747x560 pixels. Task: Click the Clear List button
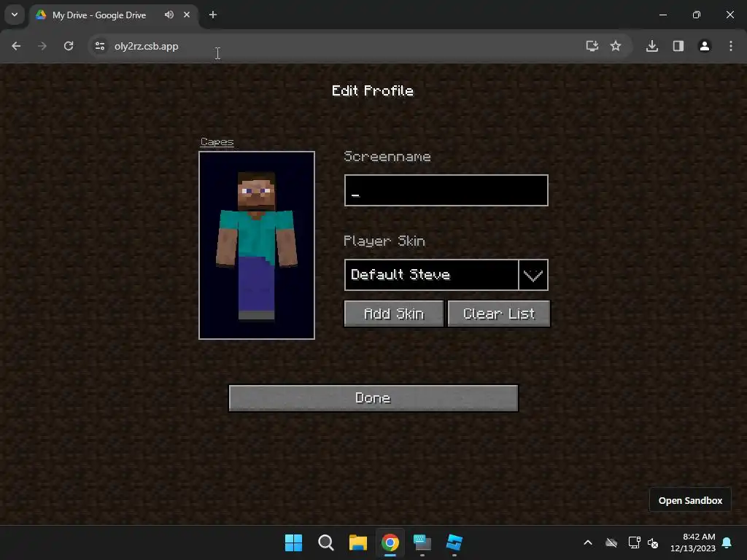[x=499, y=314]
